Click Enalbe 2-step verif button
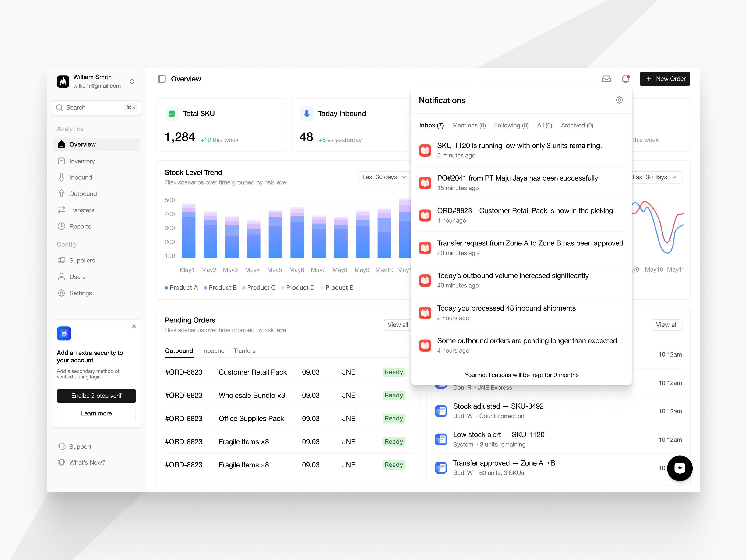The height and width of the screenshot is (560, 747). click(96, 395)
